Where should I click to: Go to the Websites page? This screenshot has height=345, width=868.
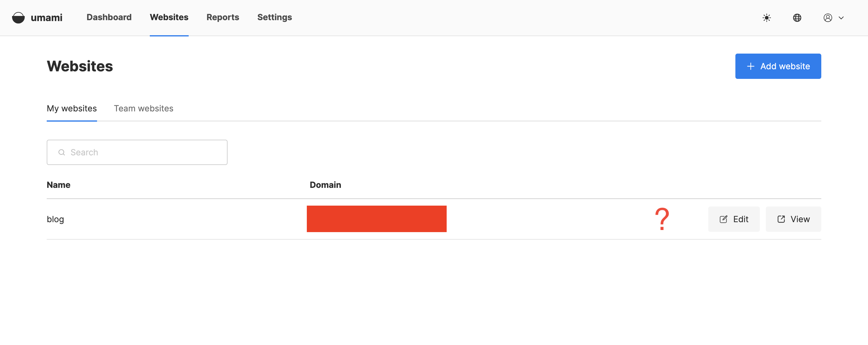[169, 17]
